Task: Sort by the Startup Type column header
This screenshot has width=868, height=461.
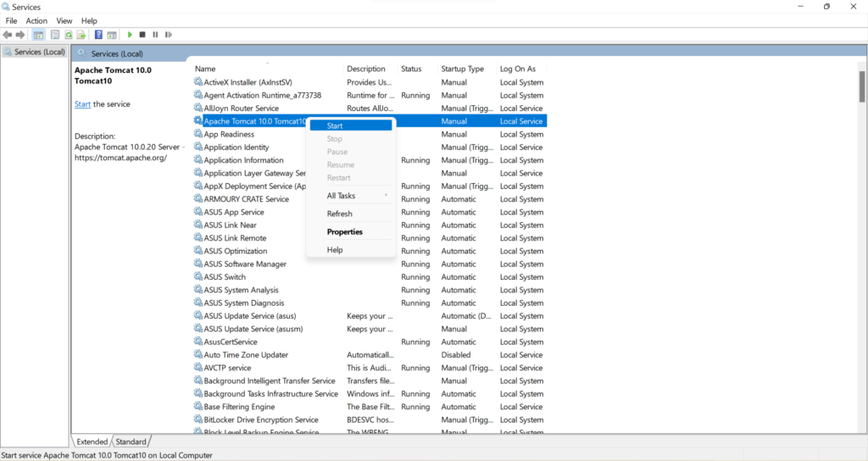Action: click(463, 69)
